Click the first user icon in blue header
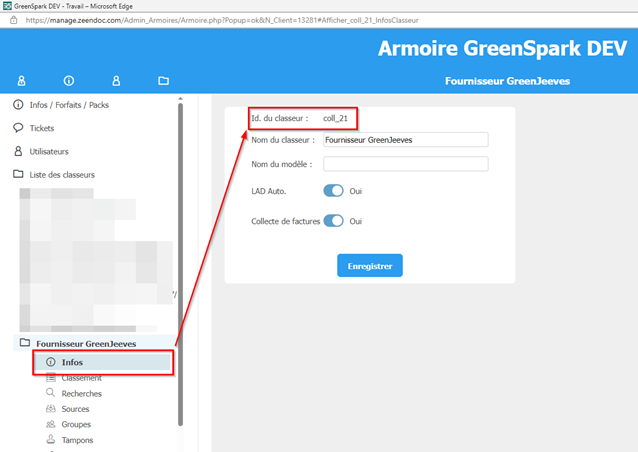Viewport: 638px width, 452px height. click(22, 81)
